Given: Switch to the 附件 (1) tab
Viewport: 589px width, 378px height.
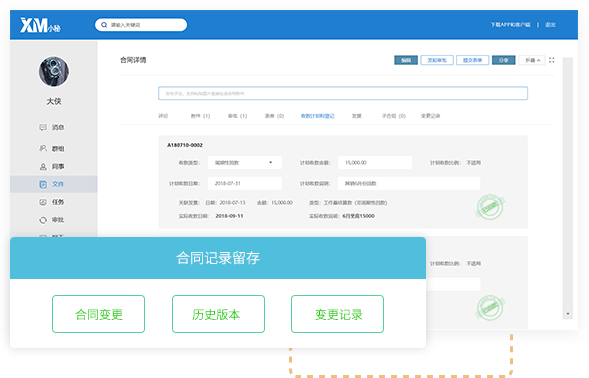Looking at the screenshot, I should [200, 116].
